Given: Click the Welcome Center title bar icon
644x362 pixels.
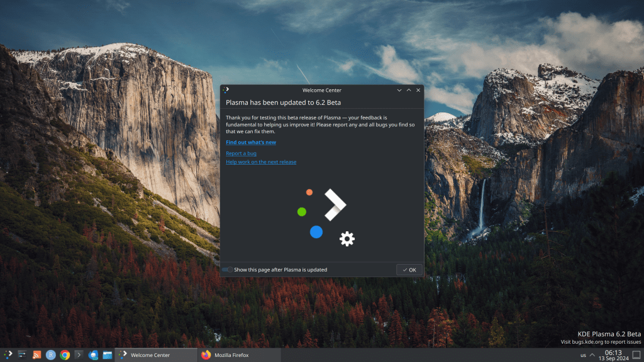Looking at the screenshot, I should [226, 90].
